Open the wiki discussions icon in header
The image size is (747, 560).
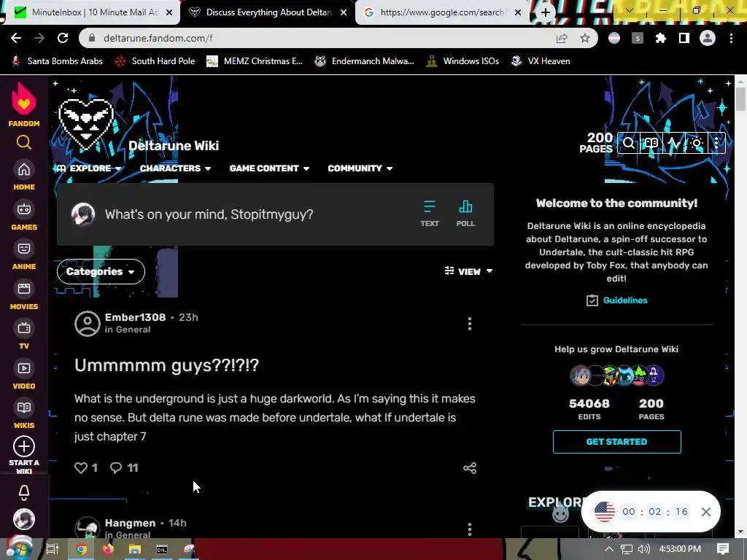(651, 143)
